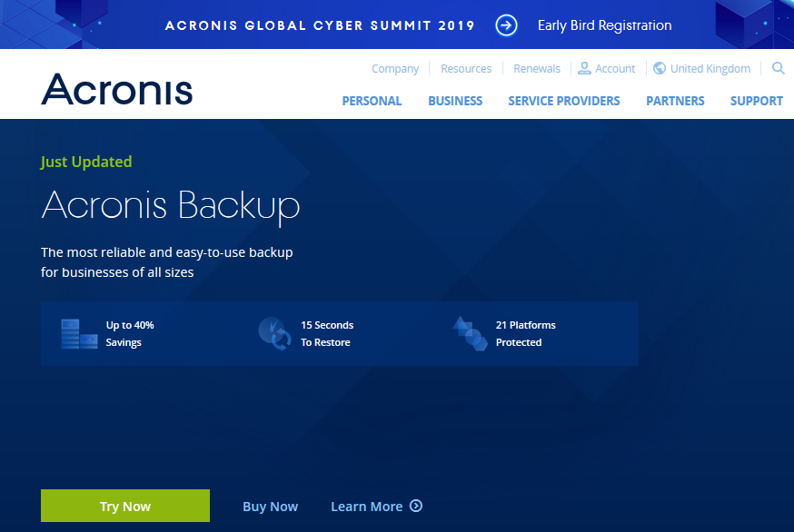Viewport: 794px width, 532px height.
Task: Click the restore clock icon
Action: [275, 333]
